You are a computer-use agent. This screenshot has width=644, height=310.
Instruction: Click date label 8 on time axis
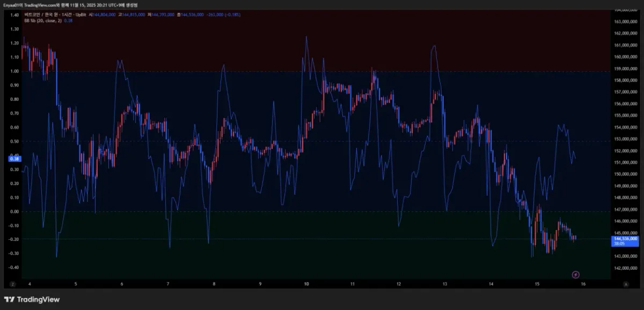point(214,283)
